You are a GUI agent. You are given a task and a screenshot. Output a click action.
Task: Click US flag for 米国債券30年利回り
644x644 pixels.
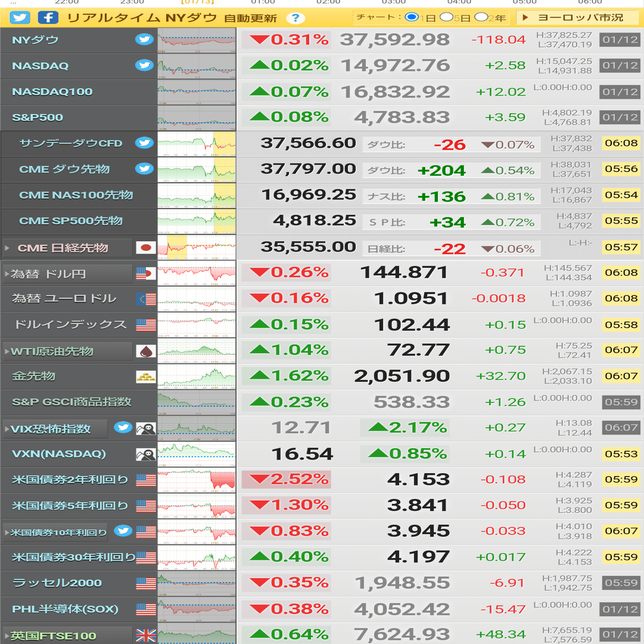[146, 558]
